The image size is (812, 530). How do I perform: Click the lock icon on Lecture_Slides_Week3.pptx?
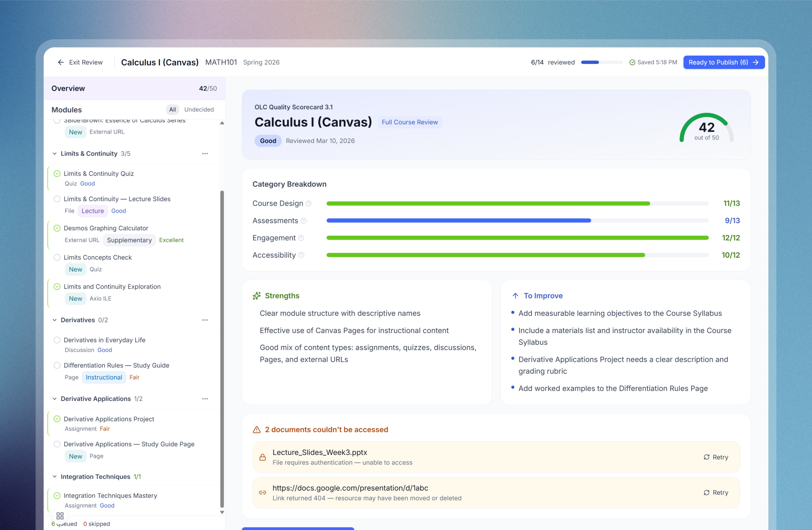point(262,457)
